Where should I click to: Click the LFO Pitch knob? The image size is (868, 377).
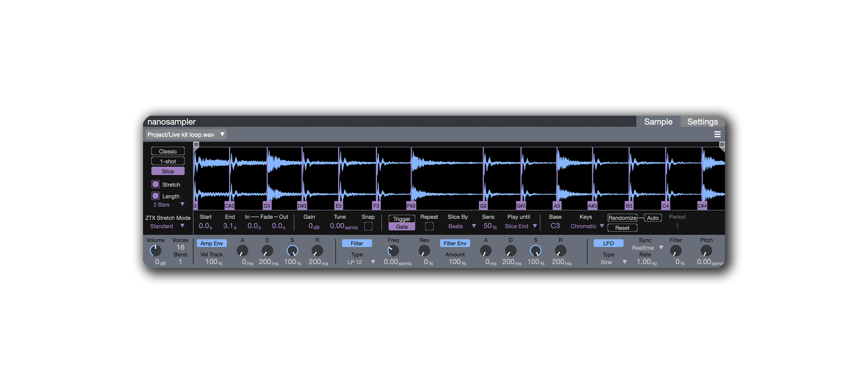click(706, 251)
